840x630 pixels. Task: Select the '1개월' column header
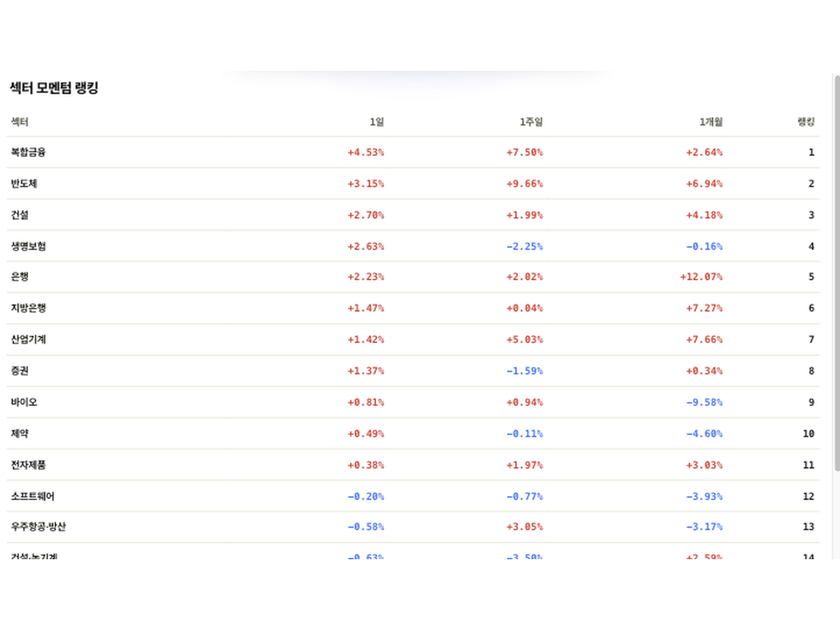[x=711, y=122]
